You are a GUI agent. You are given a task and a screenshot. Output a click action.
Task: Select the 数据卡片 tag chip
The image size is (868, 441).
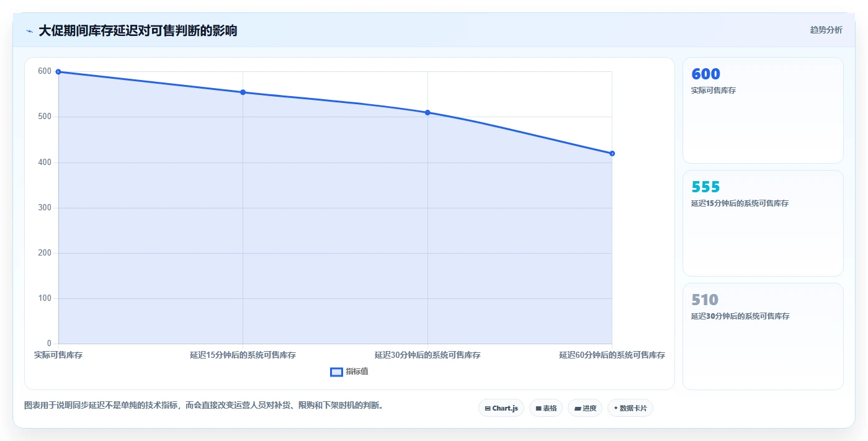630,408
